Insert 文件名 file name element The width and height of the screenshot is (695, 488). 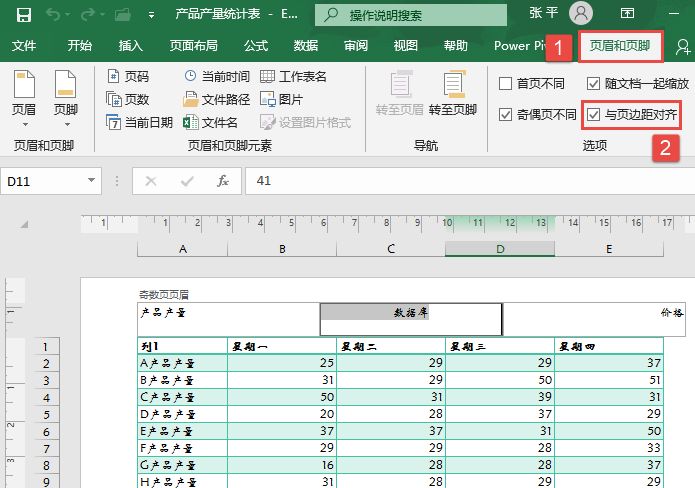tap(211, 122)
